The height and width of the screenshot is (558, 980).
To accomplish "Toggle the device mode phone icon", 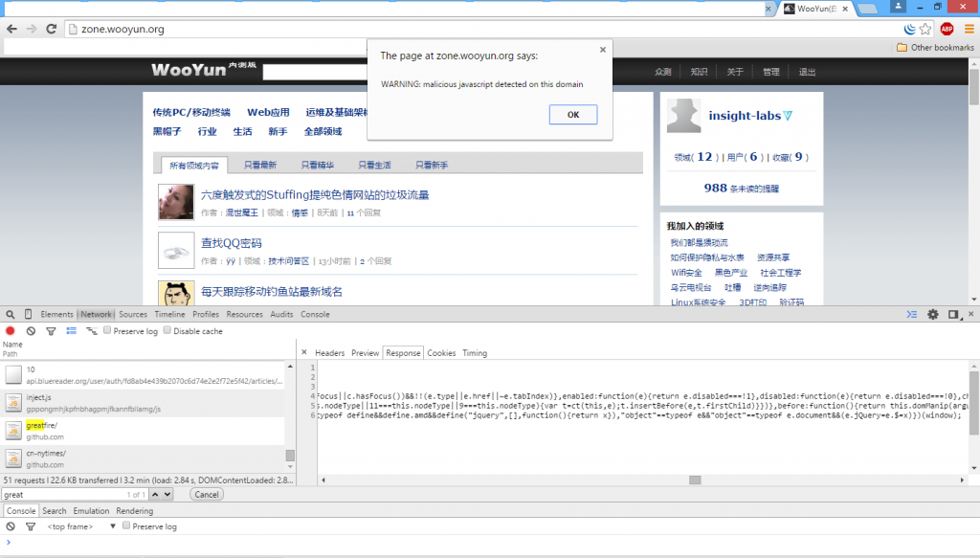I will 28,314.
